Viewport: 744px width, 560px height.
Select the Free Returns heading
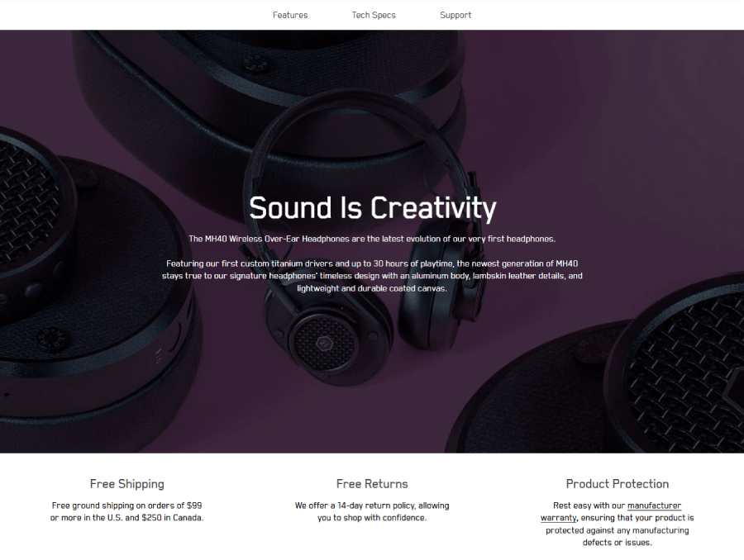click(372, 484)
